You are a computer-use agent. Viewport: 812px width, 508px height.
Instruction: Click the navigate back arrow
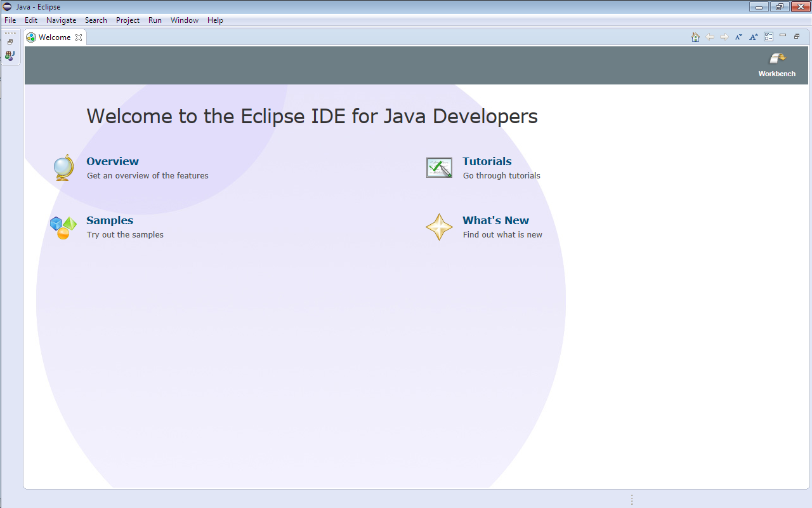point(710,37)
